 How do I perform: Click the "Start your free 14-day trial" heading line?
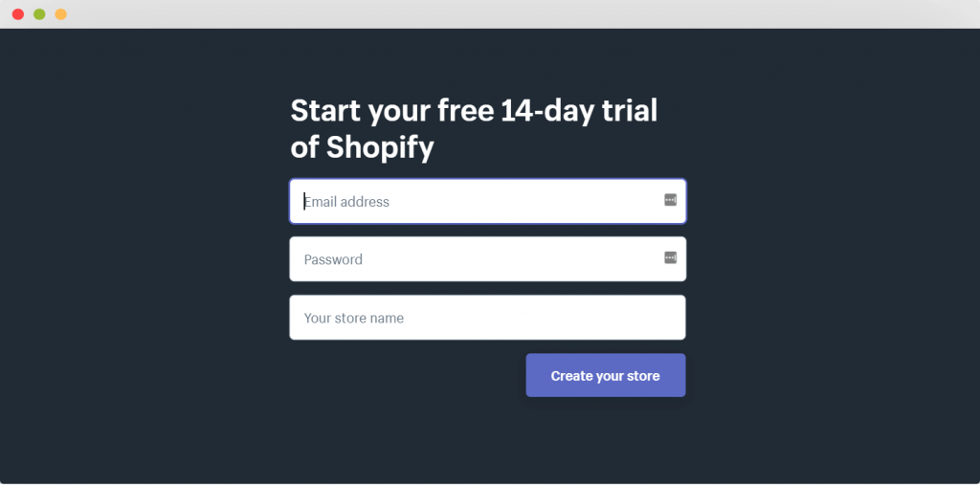click(474, 111)
